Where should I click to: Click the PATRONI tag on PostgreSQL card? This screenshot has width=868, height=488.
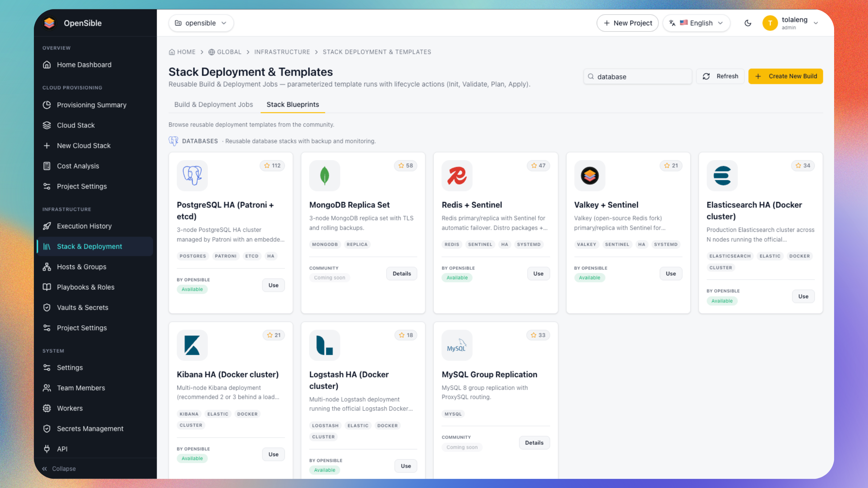tap(225, 256)
